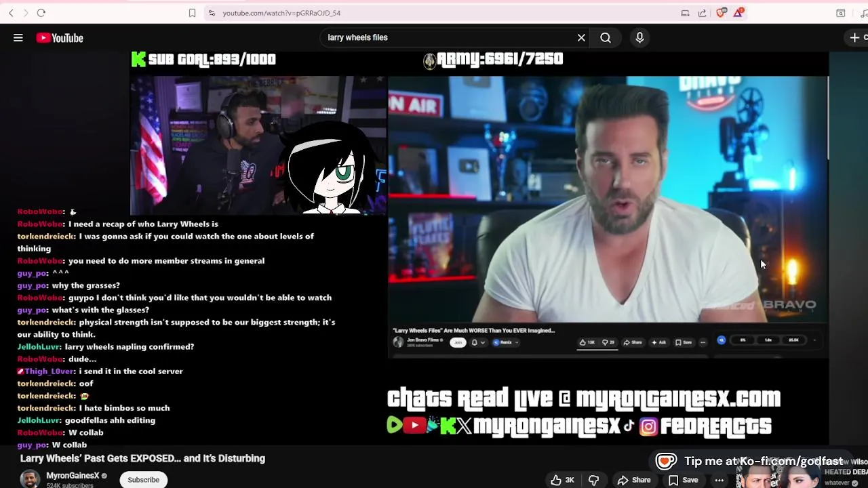
Task: Run search with magnifier button
Action: click(x=606, y=37)
